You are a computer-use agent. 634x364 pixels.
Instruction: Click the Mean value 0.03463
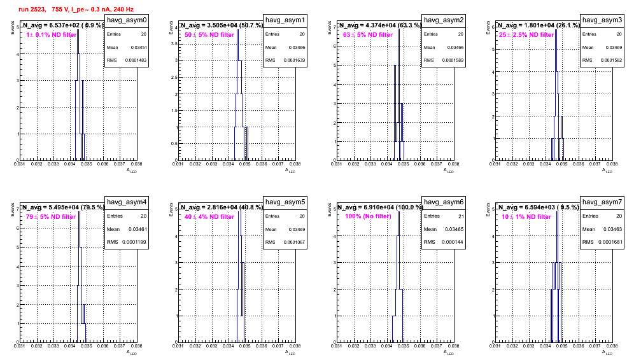tap(614, 229)
